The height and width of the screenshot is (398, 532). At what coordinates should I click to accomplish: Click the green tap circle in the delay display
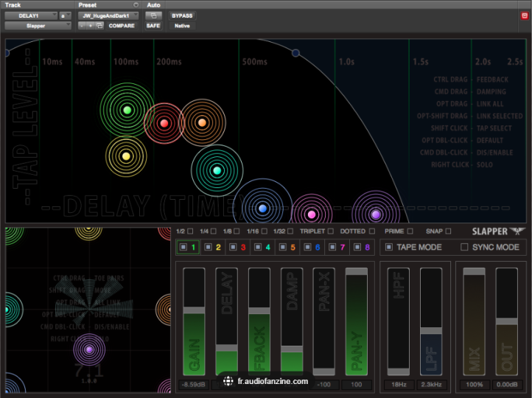(127, 110)
